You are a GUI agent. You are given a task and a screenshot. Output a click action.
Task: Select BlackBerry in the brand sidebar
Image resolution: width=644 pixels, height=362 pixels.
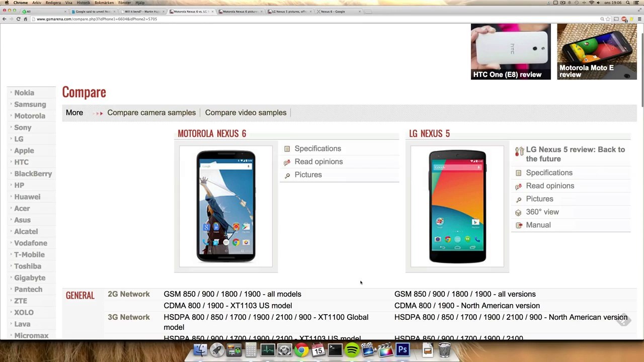coord(33,174)
